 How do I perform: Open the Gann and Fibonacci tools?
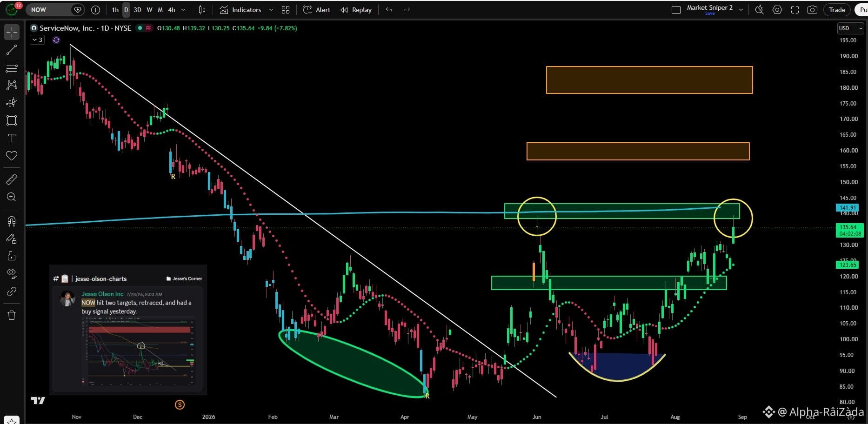[x=12, y=67]
